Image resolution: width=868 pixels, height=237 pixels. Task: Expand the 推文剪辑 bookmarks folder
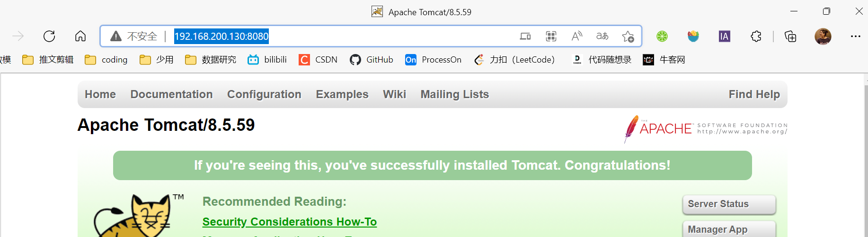48,60
